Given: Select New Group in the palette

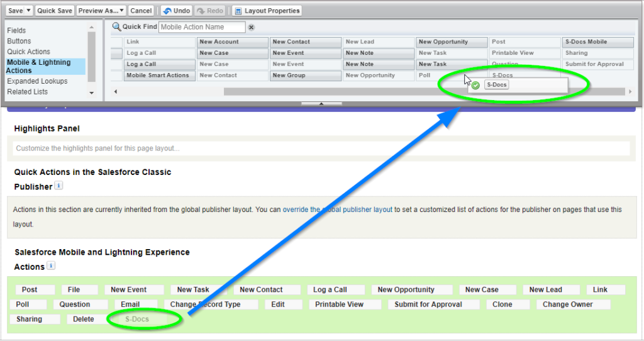Looking at the screenshot, I should 306,75.
